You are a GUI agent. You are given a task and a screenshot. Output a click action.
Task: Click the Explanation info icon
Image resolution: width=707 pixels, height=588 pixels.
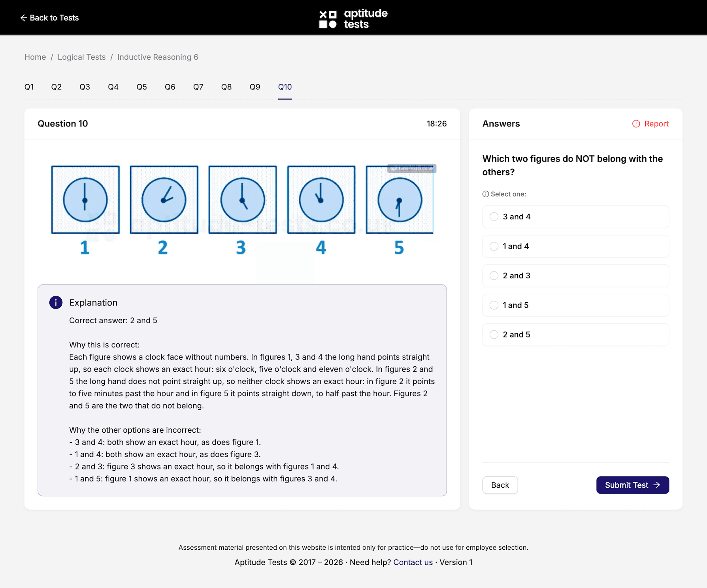(56, 302)
